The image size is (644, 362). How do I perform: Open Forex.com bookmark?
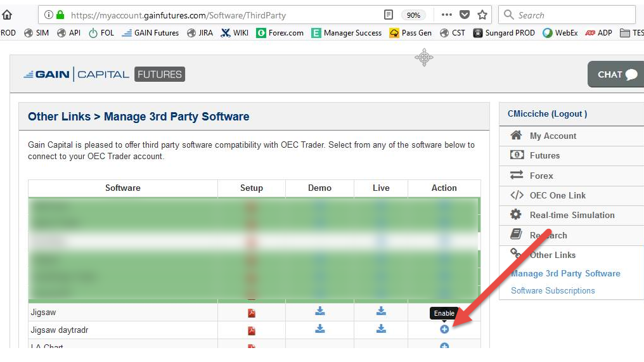280,33
